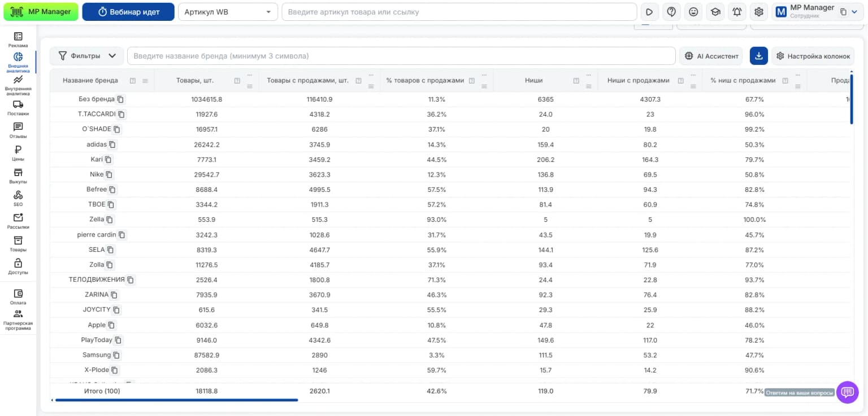868x416 pixels.
Task: Open the graduation cap training icon
Action: click(715, 12)
